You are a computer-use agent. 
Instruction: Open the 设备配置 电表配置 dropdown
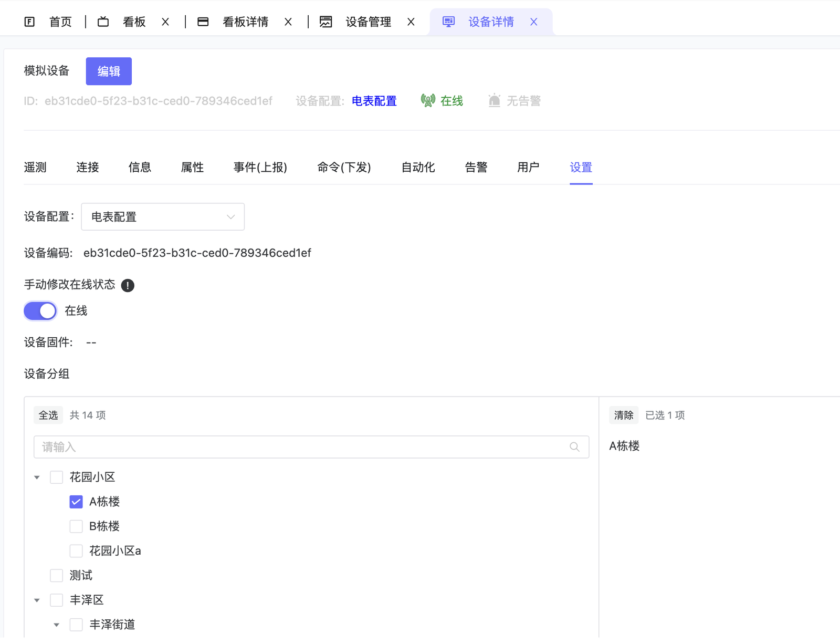click(x=163, y=217)
